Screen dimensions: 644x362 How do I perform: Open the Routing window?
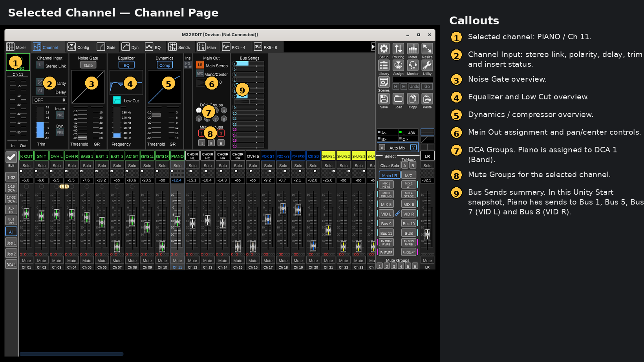398,49
